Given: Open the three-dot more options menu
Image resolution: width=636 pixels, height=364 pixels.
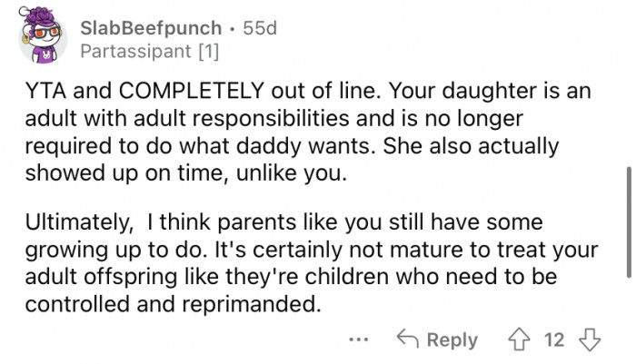Looking at the screenshot, I should [x=358, y=339].
